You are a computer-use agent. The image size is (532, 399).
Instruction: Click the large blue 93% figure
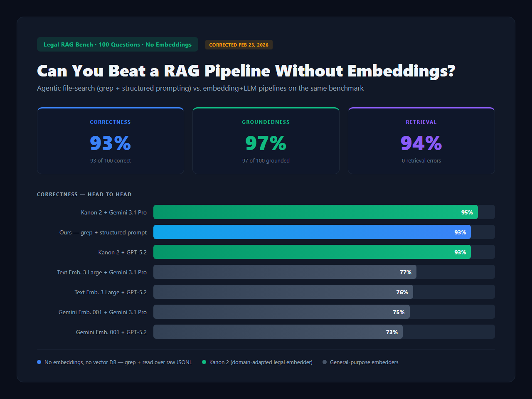click(111, 143)
